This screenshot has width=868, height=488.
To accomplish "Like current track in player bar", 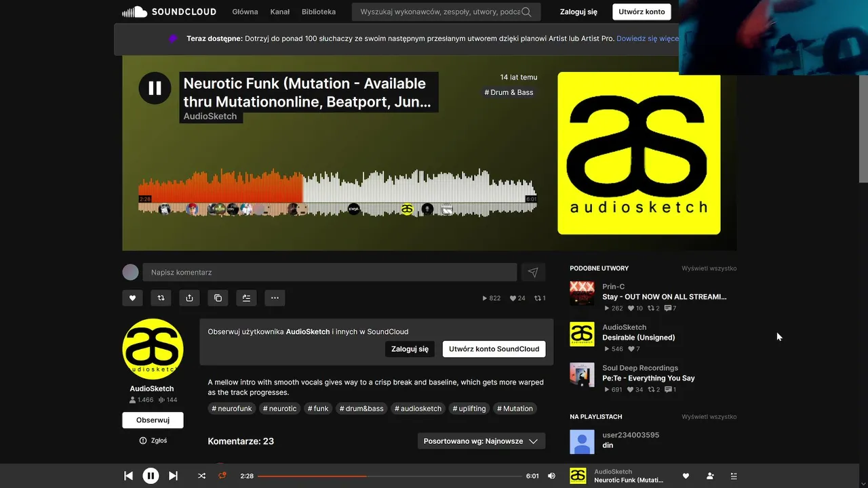I will [686, 476].
